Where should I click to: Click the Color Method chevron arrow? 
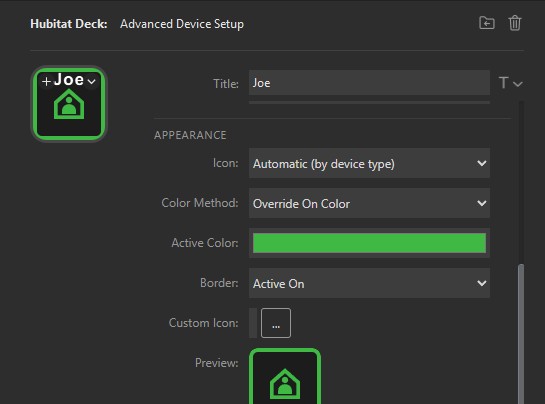pyautogui.click(x=481, y=203)
